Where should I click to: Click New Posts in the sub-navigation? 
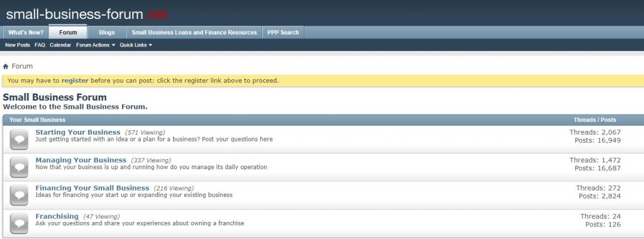pyautogui.click(x=18, y=45)
